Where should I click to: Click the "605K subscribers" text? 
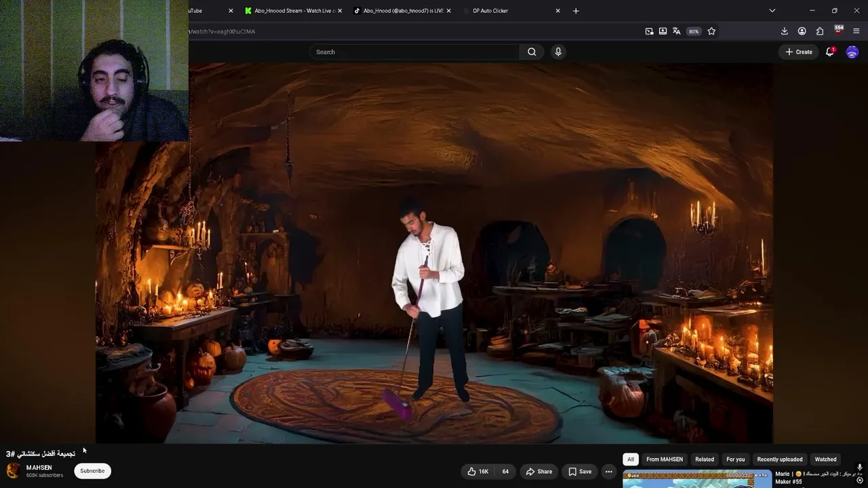click(x=45, y=476)
